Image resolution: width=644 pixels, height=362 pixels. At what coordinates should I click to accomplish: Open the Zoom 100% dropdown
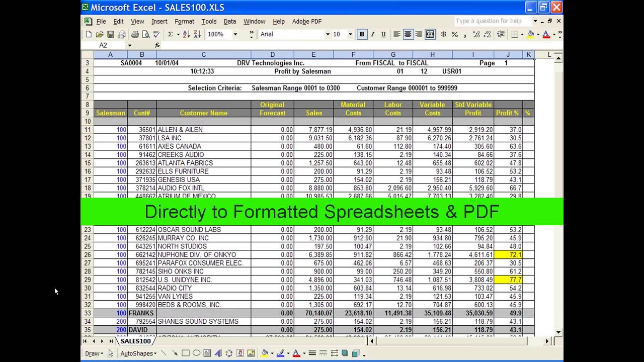235,34
